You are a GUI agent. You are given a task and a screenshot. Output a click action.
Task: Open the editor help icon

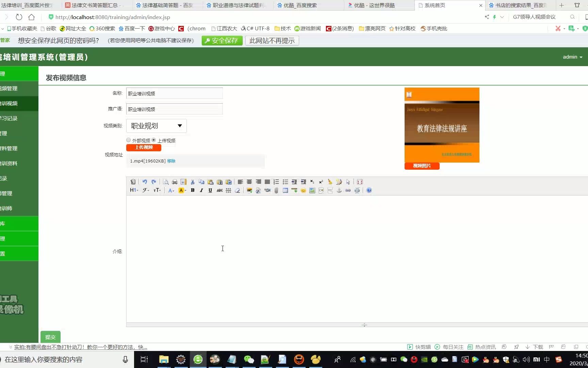[x=369, y=190]
